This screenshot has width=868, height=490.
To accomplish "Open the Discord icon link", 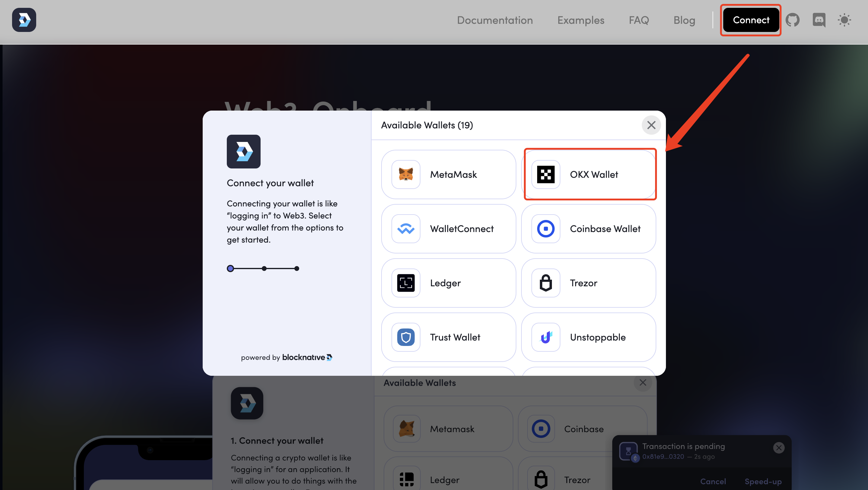I will point(819,20).
